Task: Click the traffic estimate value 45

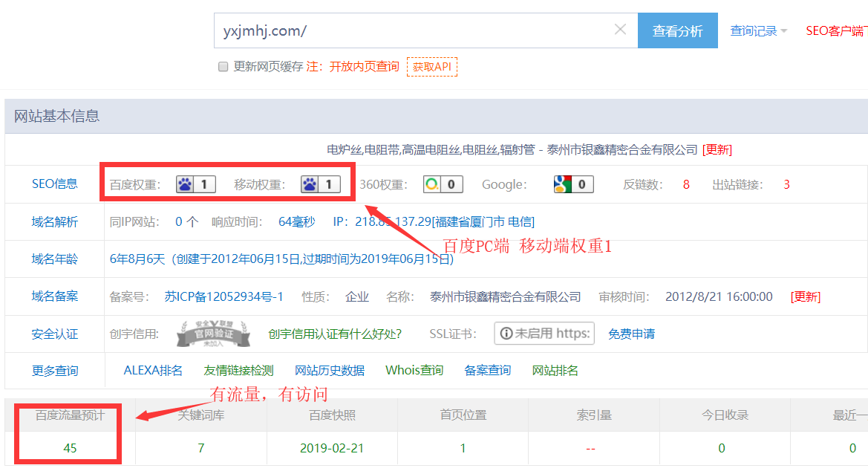Action: 70,449
